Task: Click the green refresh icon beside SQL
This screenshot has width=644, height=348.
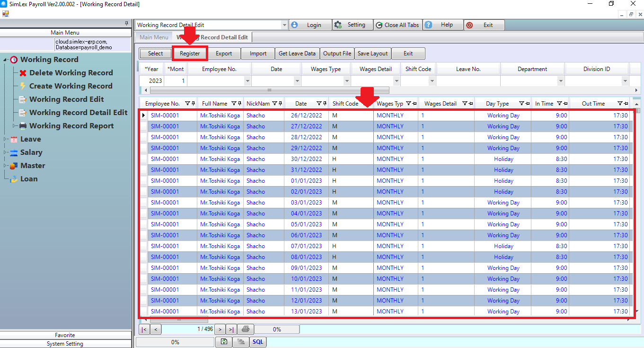Action: (224, 342)
